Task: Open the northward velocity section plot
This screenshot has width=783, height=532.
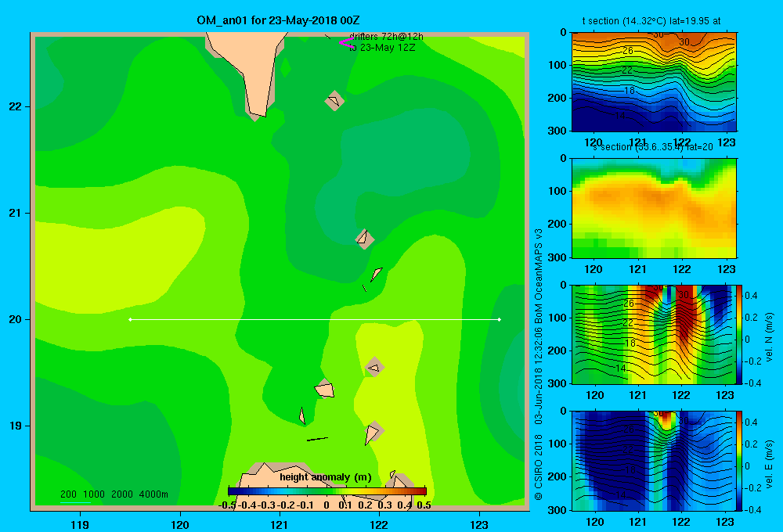Action: [654, 334]
